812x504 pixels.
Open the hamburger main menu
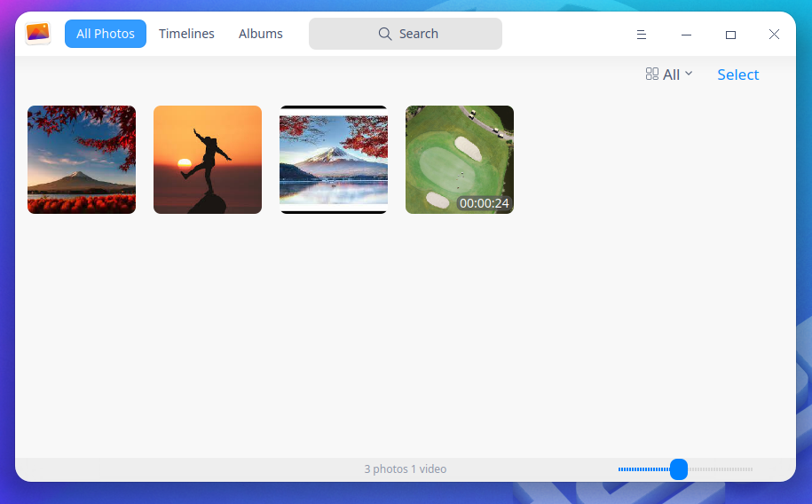coord(642,35)
